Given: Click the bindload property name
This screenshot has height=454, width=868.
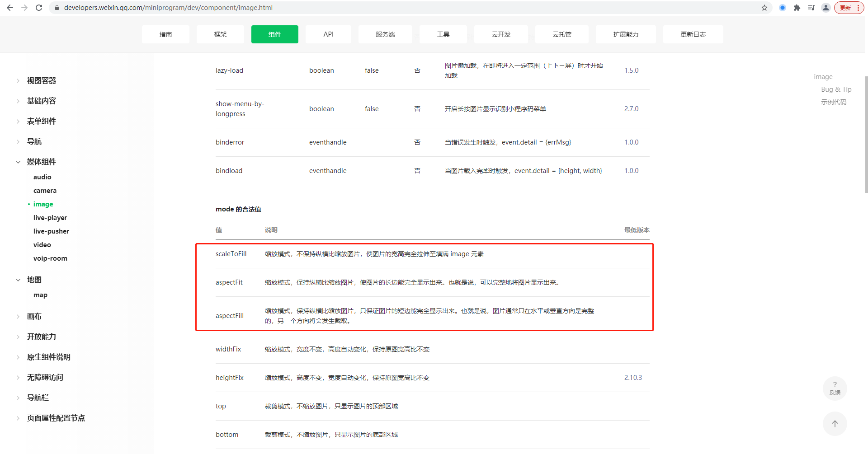Looking at the screenshot, I should click(229, 171).
